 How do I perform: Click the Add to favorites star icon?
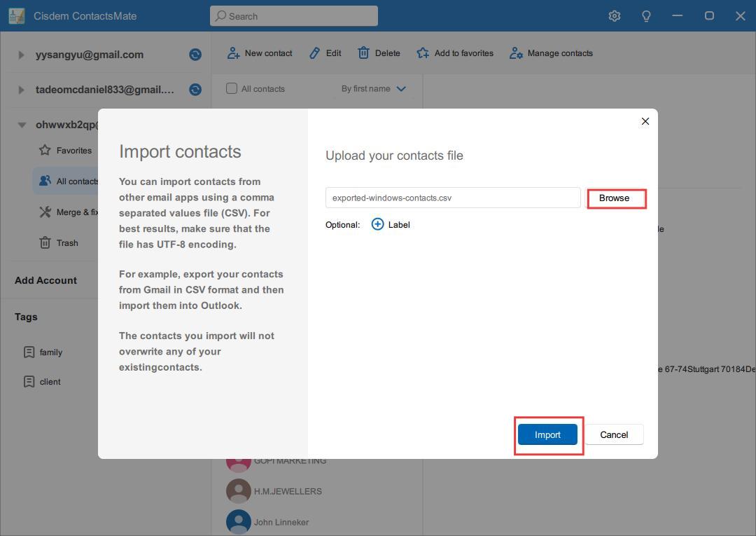coord(423,53)
